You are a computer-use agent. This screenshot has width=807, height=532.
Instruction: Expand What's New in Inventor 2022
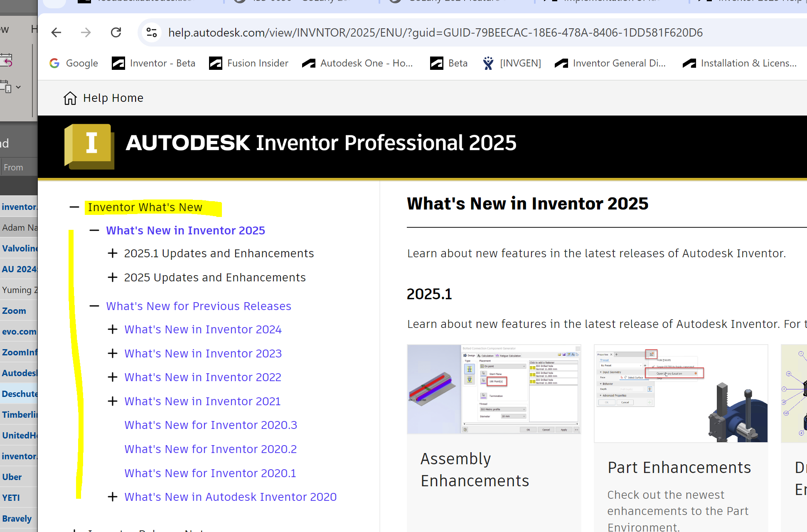(x=113, y=377)
